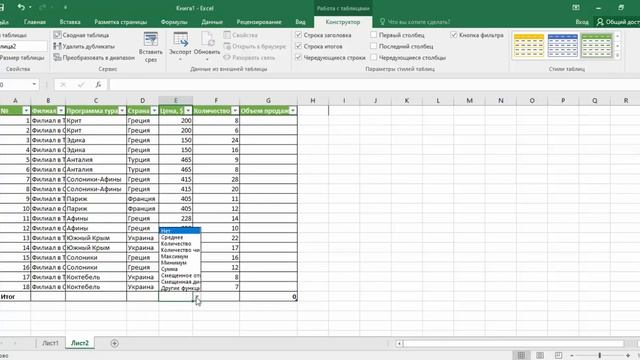
Task: Open filter dropdown on Количество header
Action: click(x=235, y=111)
